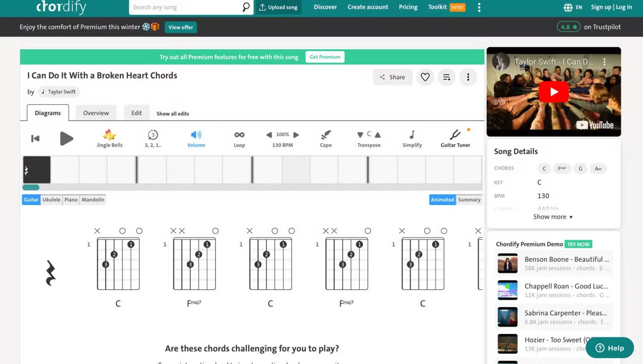The height and width of the screenshot is (364, 643).
Task: Click the add-to-setlist icon
Action: 446,77
